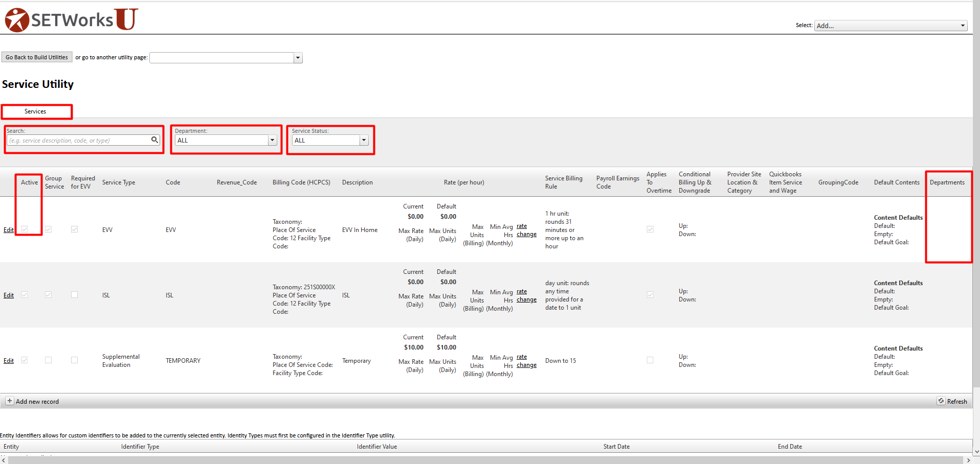Image resolution: width=980 pixels, height=464 pixels.
Task: Click the Active column header
Action: (29, 182)
